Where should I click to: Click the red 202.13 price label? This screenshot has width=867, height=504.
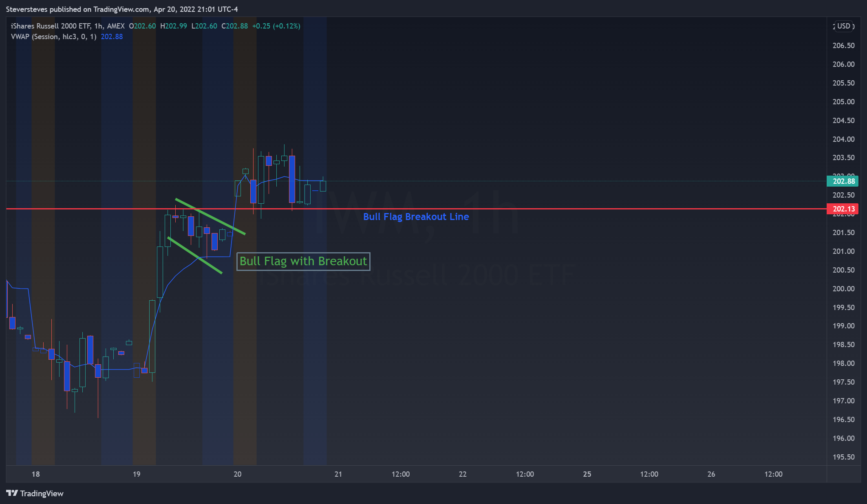[843, 209]
